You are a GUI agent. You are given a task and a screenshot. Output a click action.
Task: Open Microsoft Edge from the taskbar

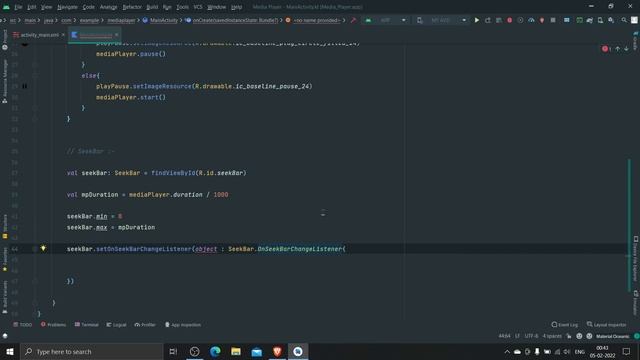coord(215,351)
